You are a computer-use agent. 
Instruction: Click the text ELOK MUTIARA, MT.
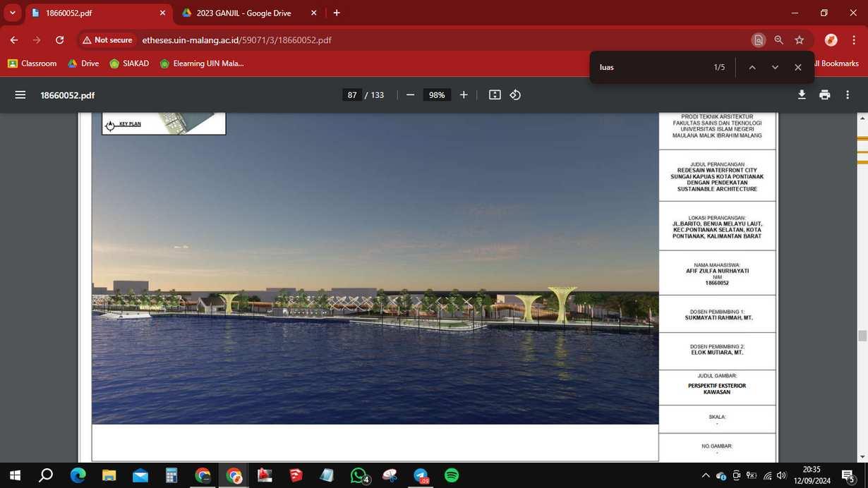[x=717, y=353]
